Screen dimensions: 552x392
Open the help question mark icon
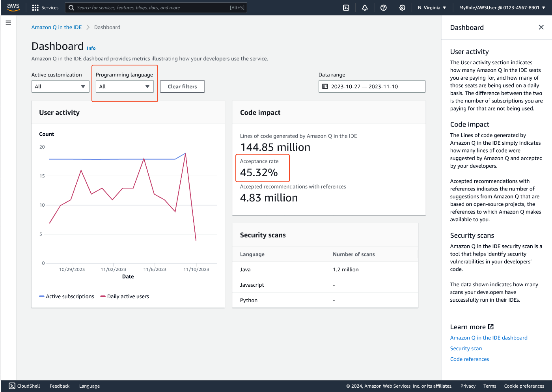[x=383, y=7]
